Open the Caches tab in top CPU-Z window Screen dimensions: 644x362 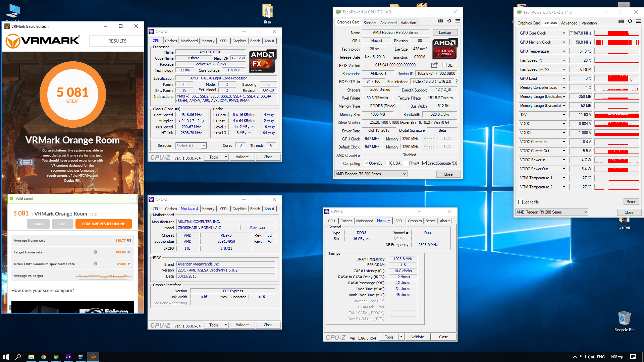pos(171,41)
